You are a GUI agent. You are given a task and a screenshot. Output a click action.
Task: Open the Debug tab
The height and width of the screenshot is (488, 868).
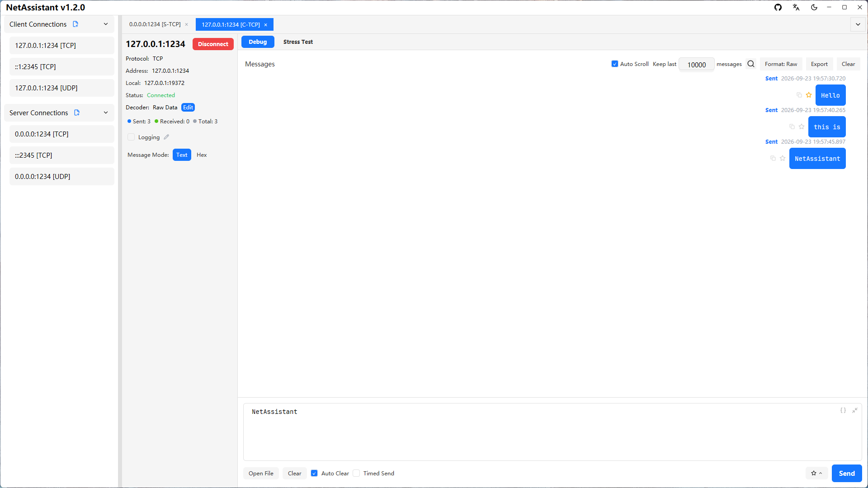pos(258,42)
